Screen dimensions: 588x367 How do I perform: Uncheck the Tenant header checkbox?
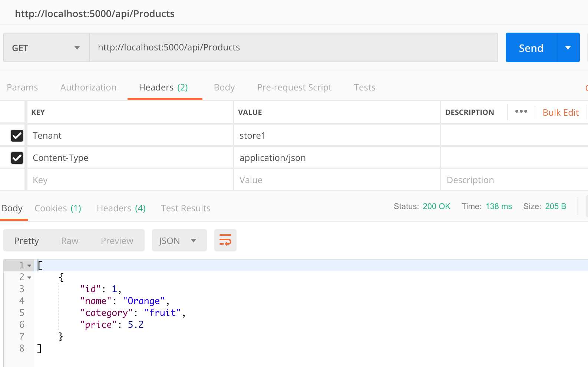(x=17, y=136)
